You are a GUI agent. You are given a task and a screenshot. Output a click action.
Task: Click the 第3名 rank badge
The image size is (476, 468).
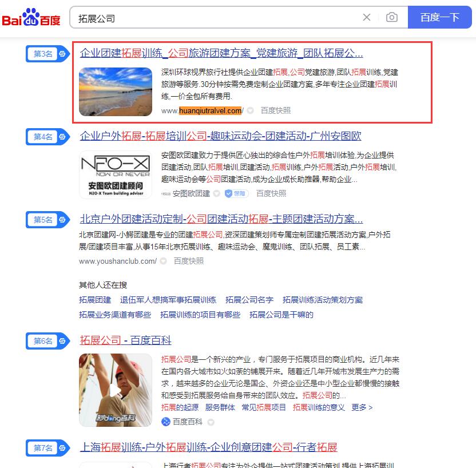(47, 54)
